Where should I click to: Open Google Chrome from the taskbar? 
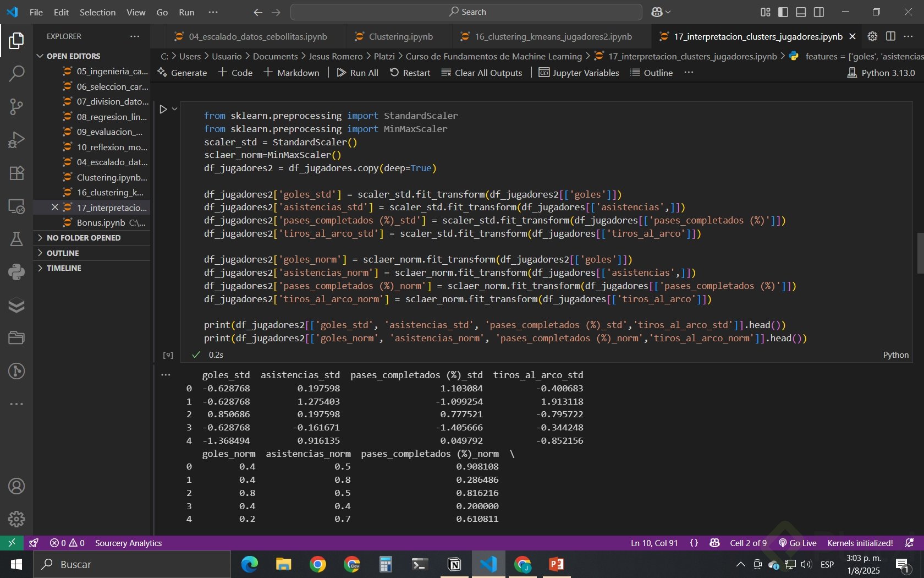pyautogui.click(x=317, y=564)
